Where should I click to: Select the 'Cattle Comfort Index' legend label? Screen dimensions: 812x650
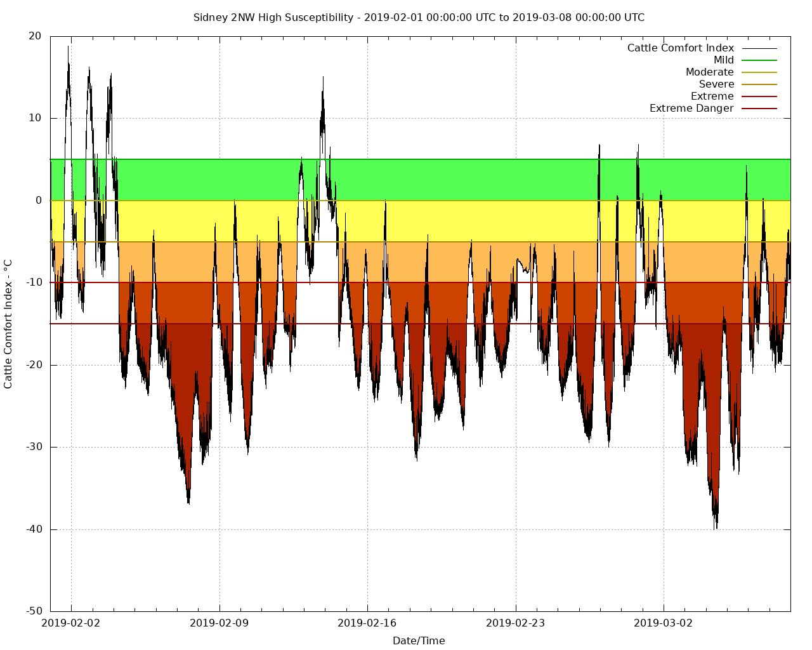coord(680,48)
